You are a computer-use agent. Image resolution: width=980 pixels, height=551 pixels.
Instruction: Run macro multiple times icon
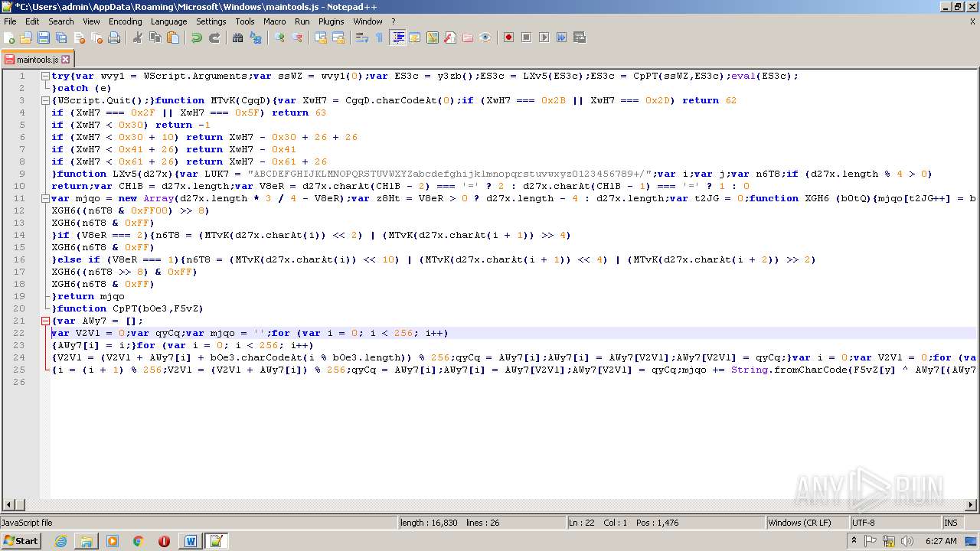point(561,37)
